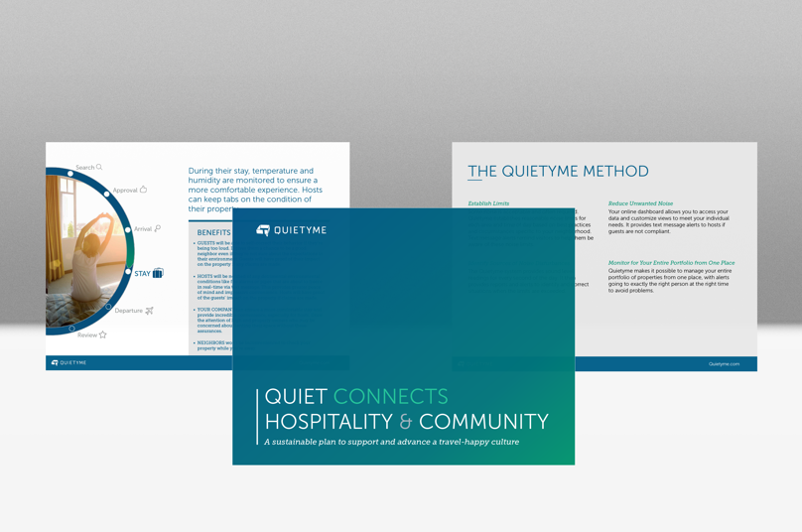802x532 pixels.
Task: Click the Approval thumbs-up icon
Action: point(143,190)
